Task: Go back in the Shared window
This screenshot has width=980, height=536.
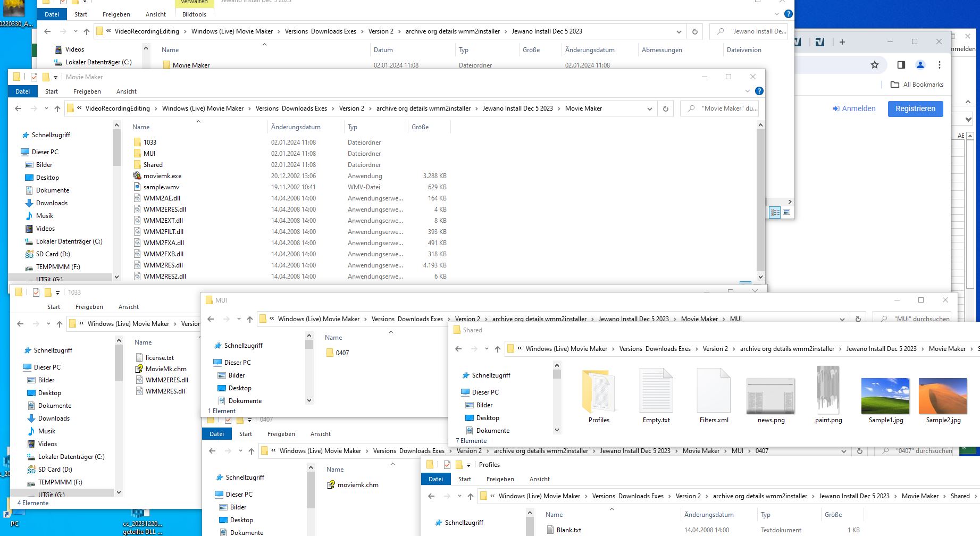Action: coord(458,349)
